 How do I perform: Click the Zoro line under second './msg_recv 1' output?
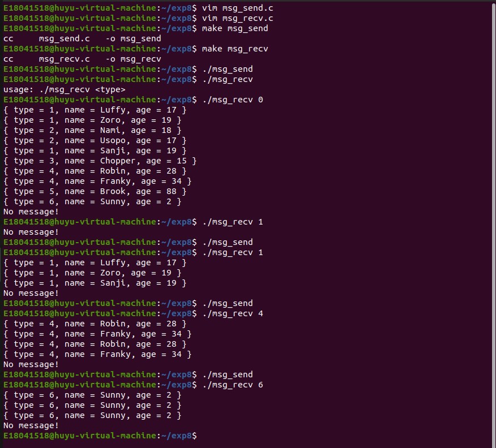(x=92, y=273)
